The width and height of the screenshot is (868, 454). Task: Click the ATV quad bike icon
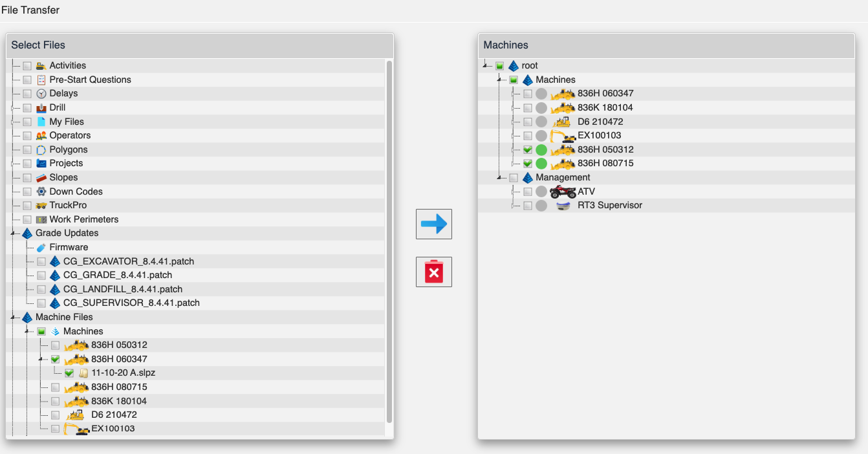point(563,191)
